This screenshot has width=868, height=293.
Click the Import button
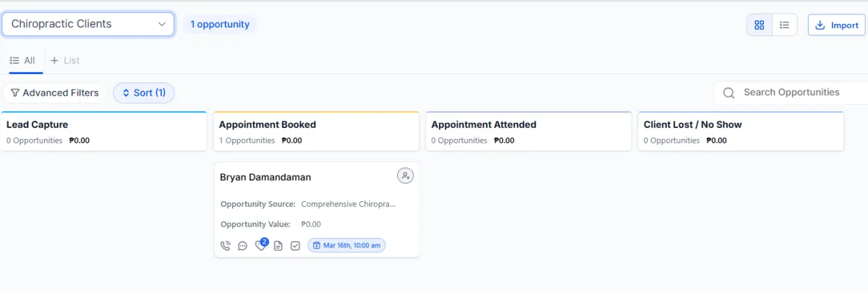pos(836,25)
